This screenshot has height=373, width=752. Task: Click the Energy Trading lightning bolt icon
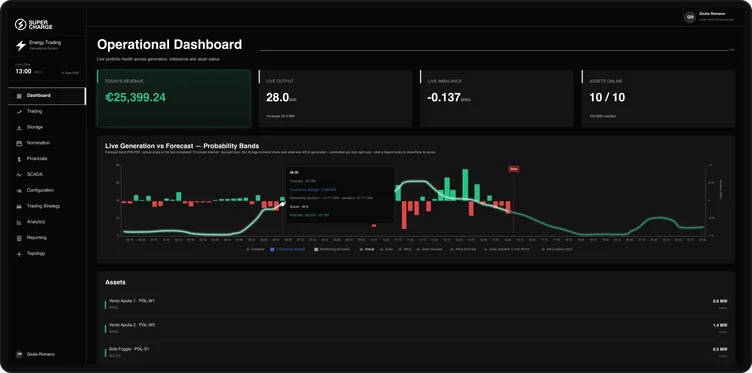click(21, 46)
